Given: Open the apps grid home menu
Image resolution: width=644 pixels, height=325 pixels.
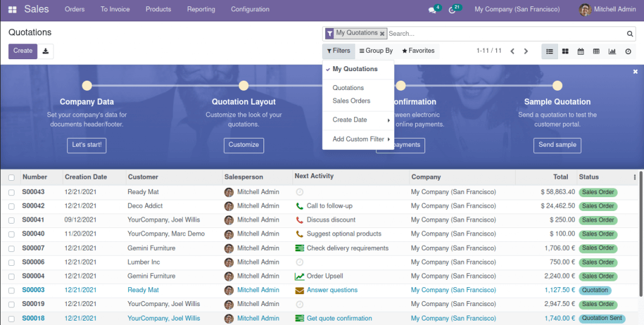Looking at the screenshot, I should click(13, 9).
